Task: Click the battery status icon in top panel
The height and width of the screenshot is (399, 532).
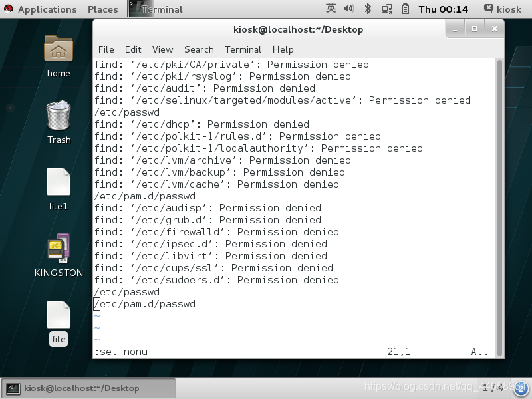Action: point(405,9)
